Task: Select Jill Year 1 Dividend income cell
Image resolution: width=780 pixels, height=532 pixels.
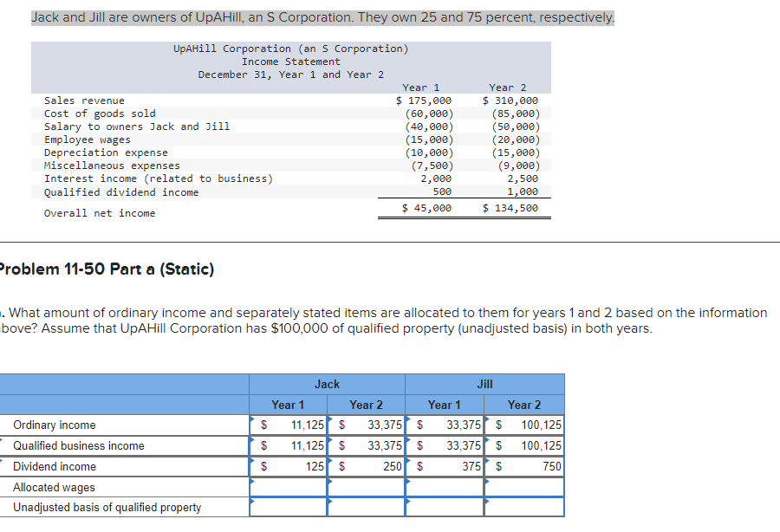Action: (x=445, y=466)
